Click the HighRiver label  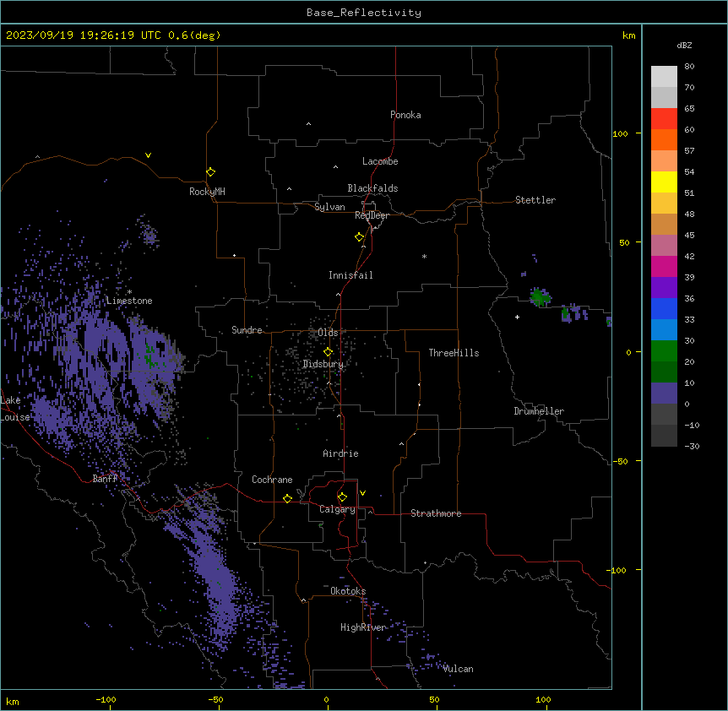(363, 627)
